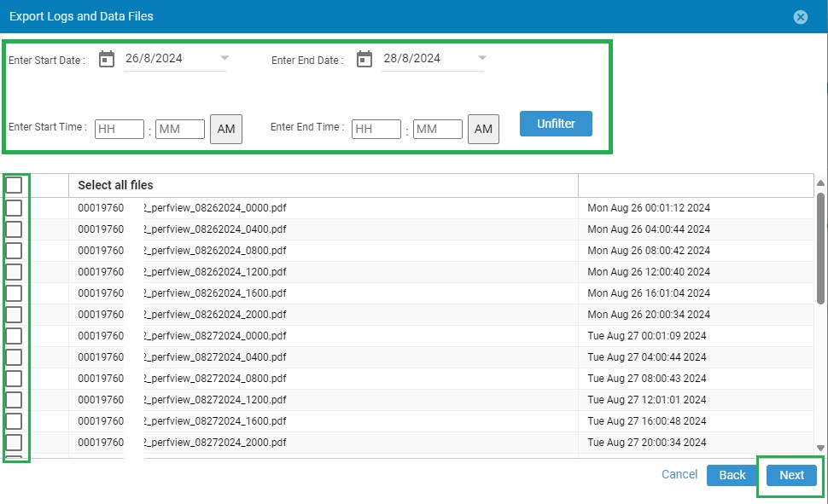The image size is (828, 504).
Task: Click the Export Logs and Data Files title
Action: [82, 16]
